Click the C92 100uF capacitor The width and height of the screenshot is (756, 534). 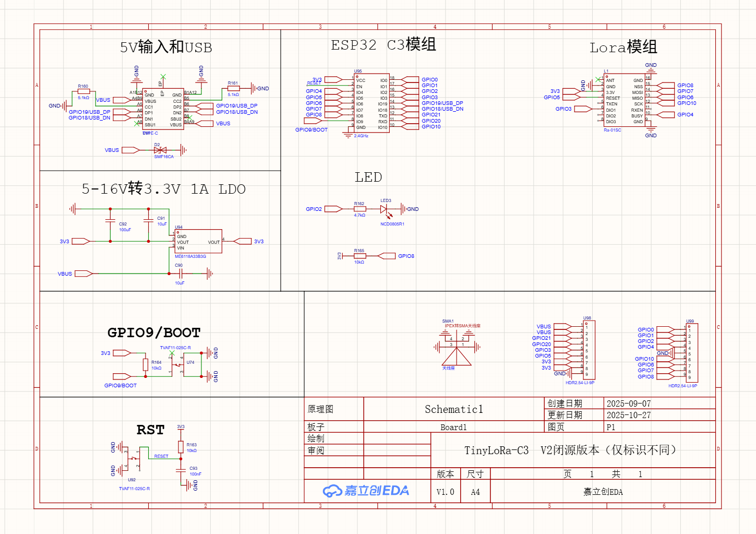click(x=110, y=221)
